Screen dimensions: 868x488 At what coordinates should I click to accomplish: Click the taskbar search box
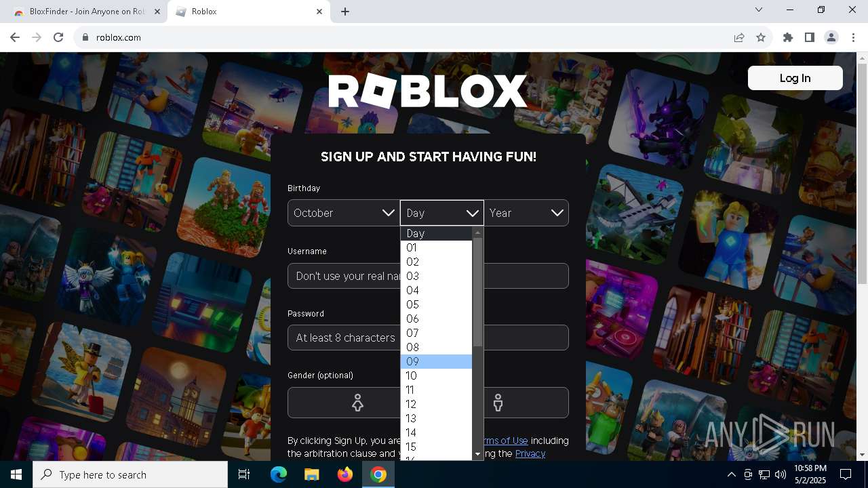(130, 474)
